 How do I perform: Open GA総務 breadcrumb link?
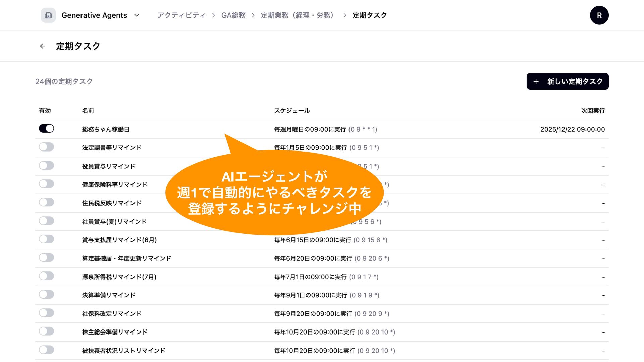[233, 15]
